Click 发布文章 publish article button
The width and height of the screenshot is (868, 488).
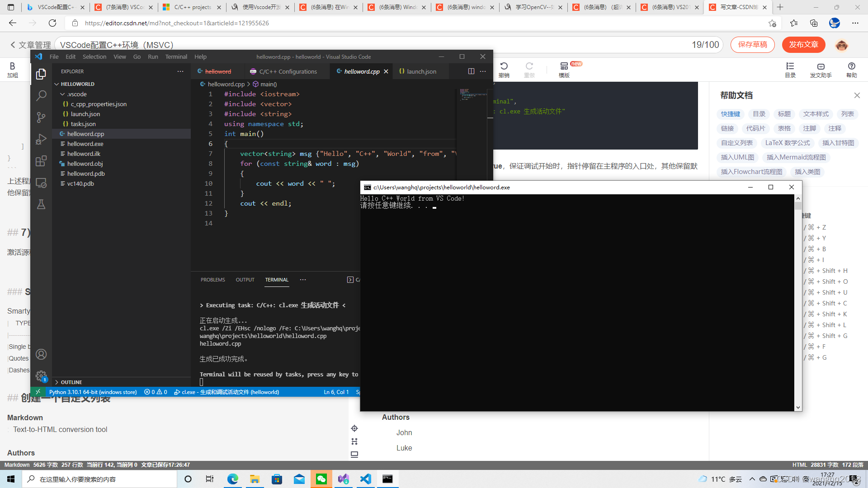click(x=803, y=44)
